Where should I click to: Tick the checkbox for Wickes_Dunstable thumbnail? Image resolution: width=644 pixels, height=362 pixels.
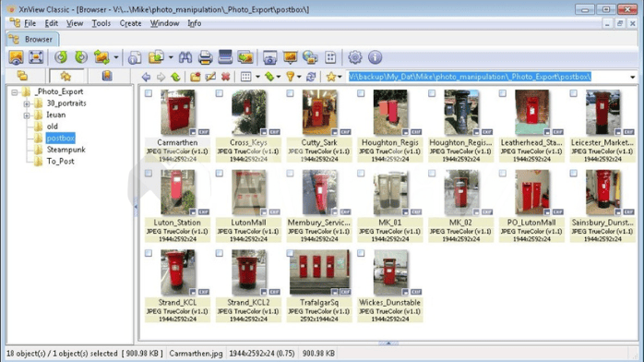click(x=361, y=253)
